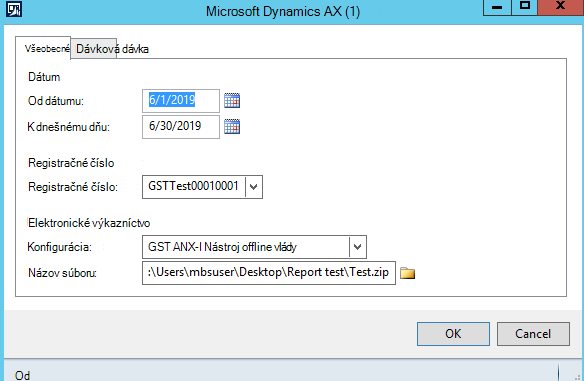Focus the K dnešnému dňu date field
This screenshot has height=381, width=584.
point(181,127)
